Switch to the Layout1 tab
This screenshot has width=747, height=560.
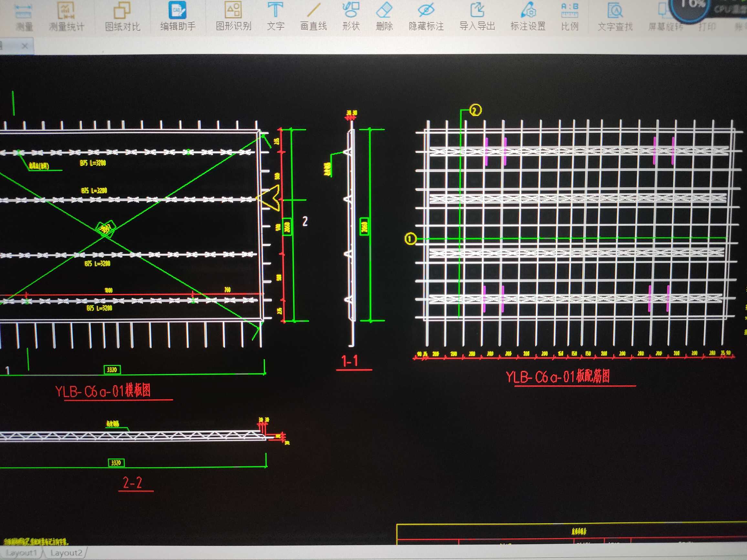coord(21,553)
